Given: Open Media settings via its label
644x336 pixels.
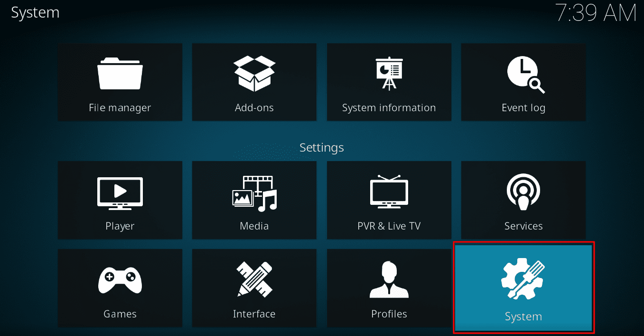Looking at the screenshot, I should (254, 226).
